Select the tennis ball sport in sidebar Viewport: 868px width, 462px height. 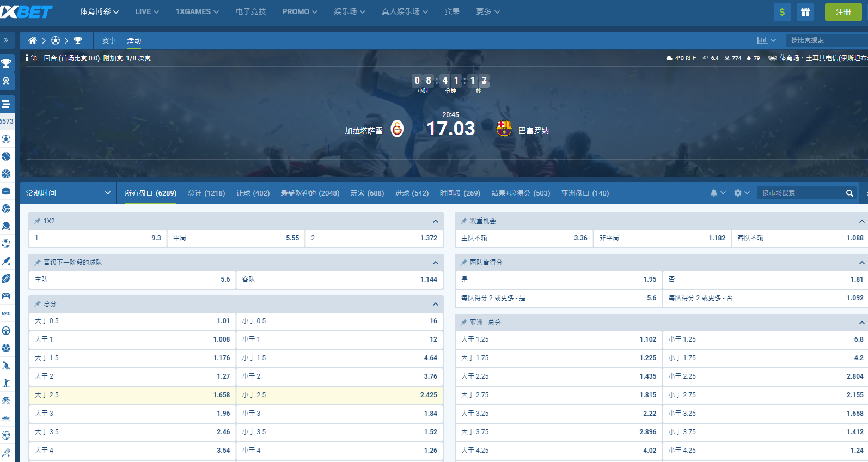pyautogui.click(x=6, y=156)
